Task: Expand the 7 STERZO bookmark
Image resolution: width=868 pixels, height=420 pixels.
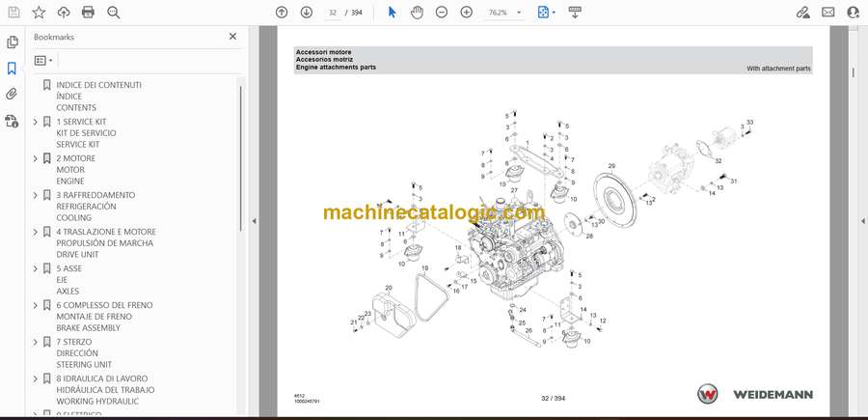Action: coord(36,342)
